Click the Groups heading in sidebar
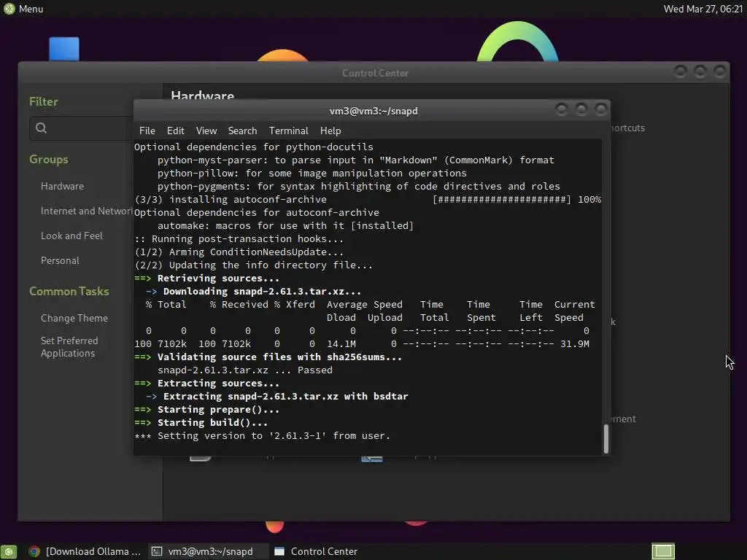This screenshot has height=560, width=747. [49, 159]
